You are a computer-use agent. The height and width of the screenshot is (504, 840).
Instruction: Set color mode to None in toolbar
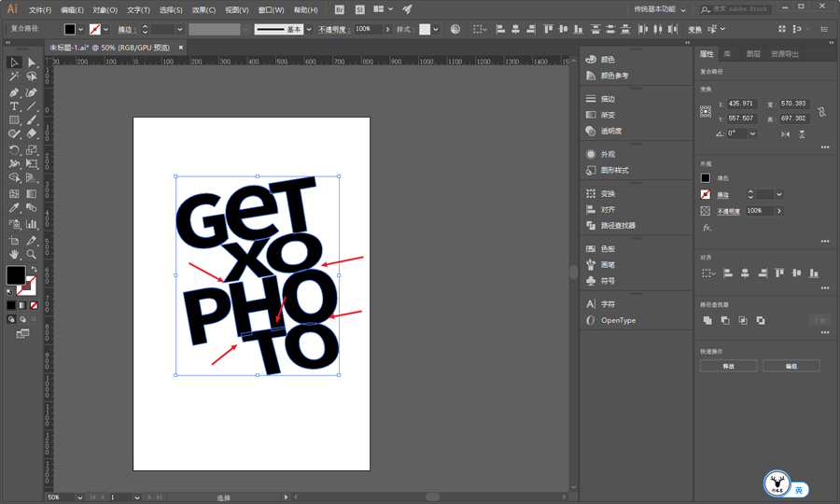[35, 305]
